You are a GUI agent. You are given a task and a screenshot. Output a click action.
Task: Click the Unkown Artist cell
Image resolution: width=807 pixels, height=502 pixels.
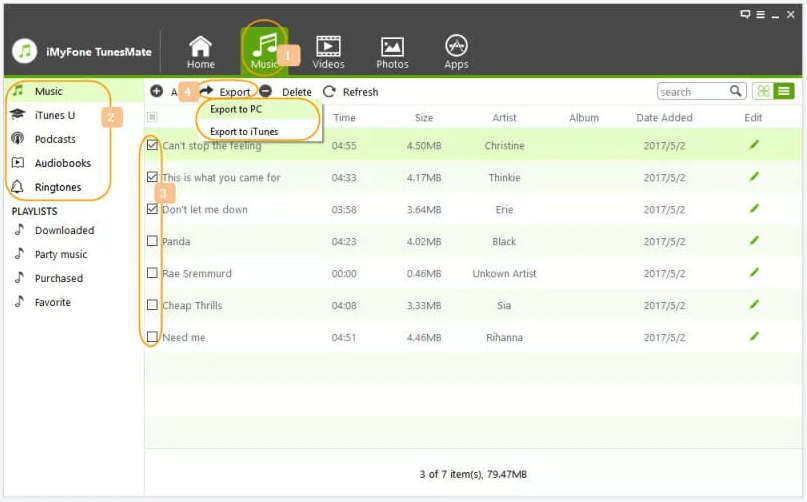click(x=504, y=273)
